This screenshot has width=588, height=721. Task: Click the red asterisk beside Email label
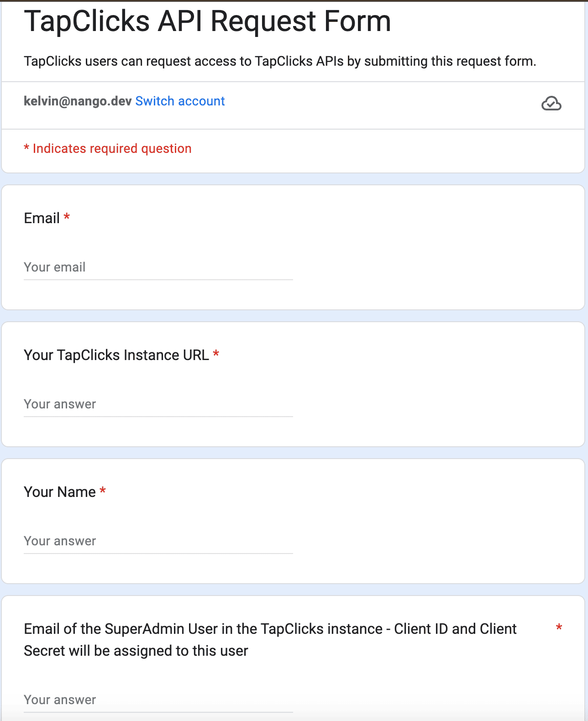pos(67,217)
